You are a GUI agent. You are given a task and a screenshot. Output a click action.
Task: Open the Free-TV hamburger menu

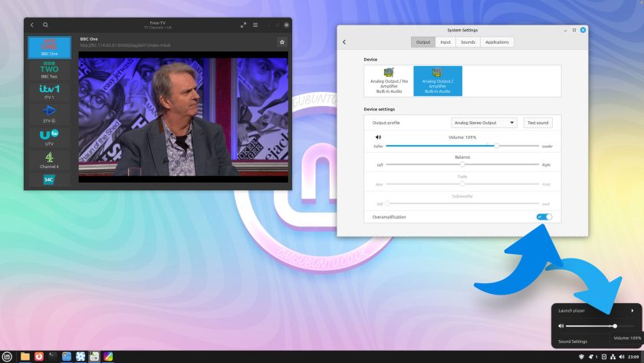pos(255,25)
